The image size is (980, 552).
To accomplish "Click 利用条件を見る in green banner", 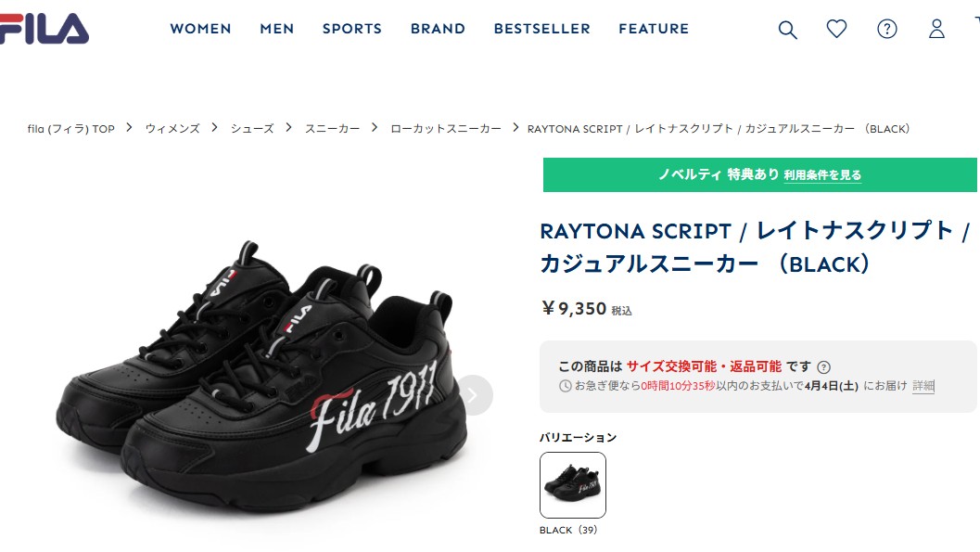I will coord(822,175).
